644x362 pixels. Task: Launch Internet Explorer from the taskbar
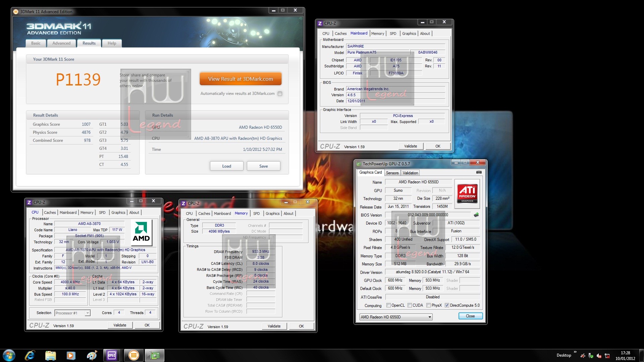(30, 355)
